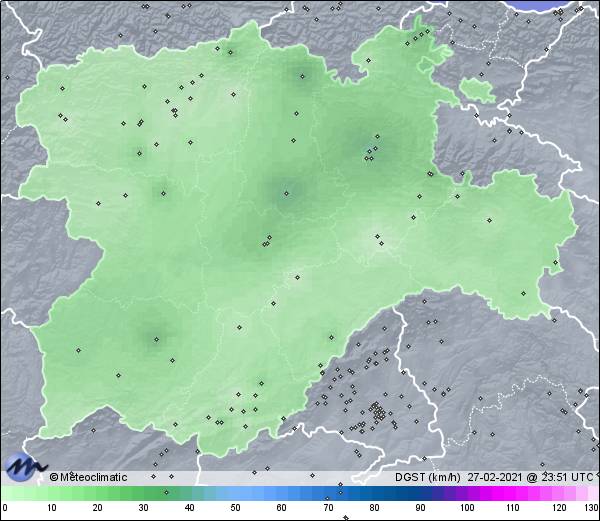Screen dimensions: 600x521
Task: Pick the light blue color above 50
Action: tap(235, 493)
